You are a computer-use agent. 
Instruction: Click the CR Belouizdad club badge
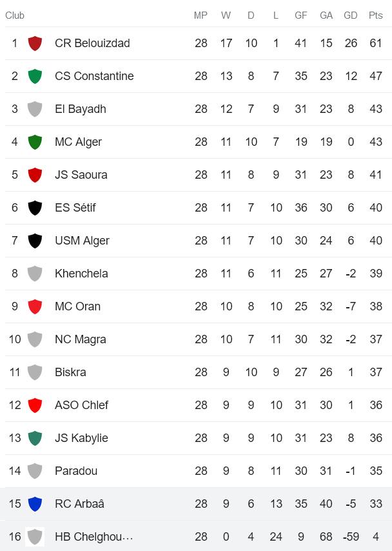(36, 43)
